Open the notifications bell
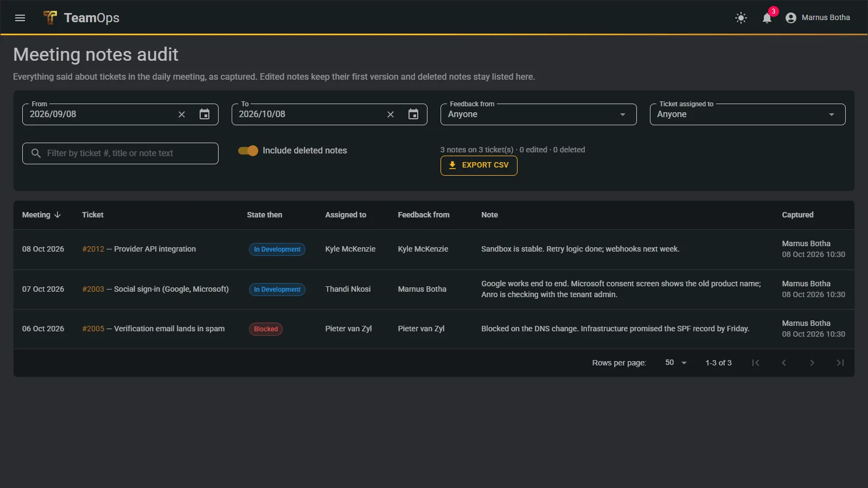This screenshot has width=868, height=488. 767,18
